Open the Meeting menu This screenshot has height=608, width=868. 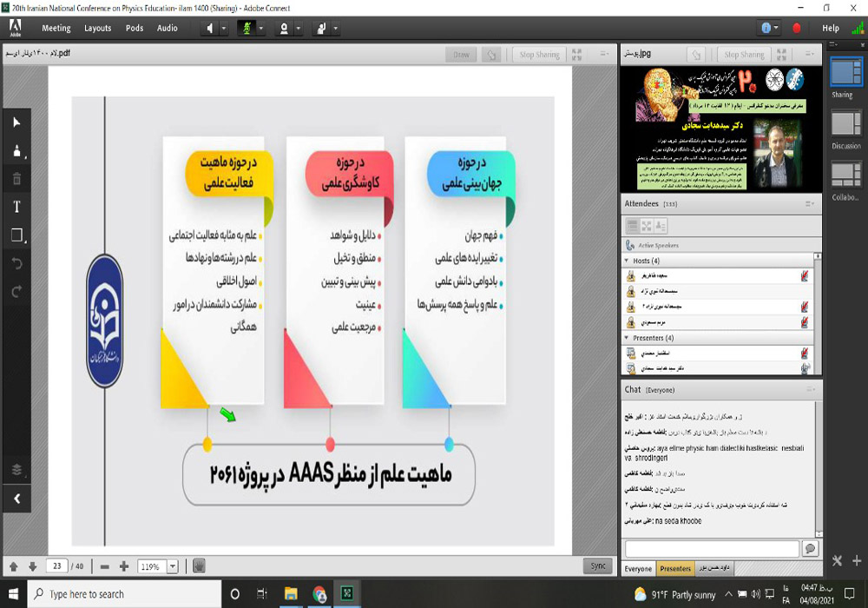56,28
